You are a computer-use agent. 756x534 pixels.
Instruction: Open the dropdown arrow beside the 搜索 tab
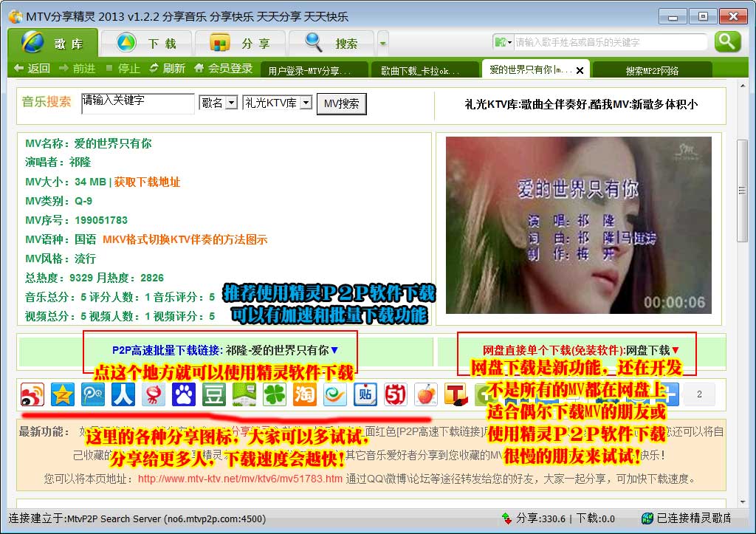382,44
